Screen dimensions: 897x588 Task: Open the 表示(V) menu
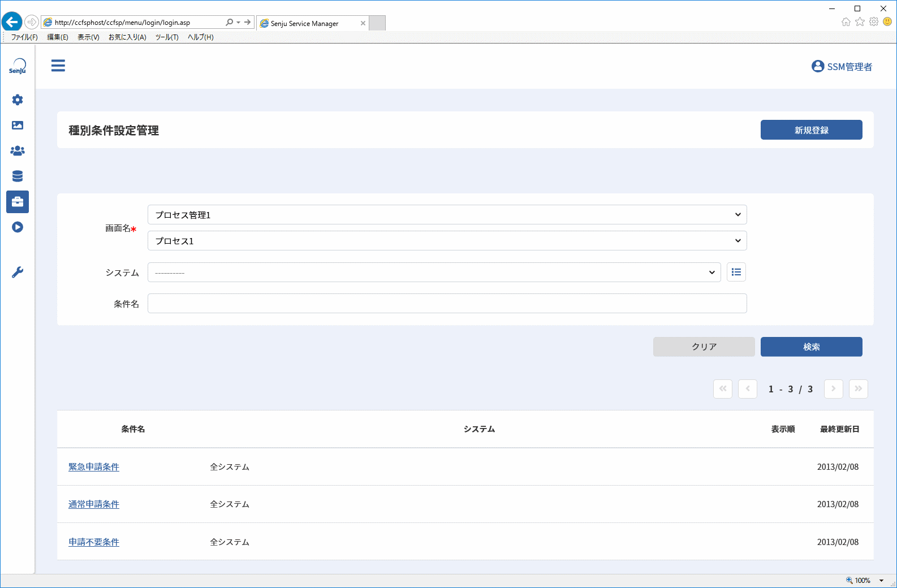[88, 37]
